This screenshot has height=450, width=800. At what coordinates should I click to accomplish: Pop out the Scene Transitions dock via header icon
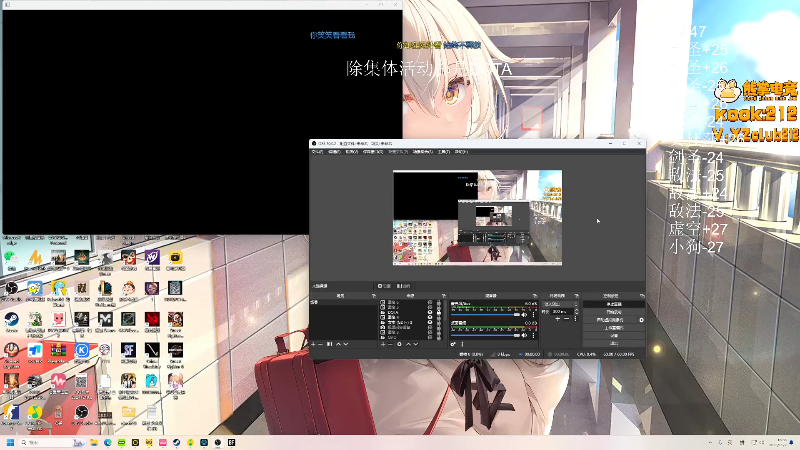click(x=577, y=296)
